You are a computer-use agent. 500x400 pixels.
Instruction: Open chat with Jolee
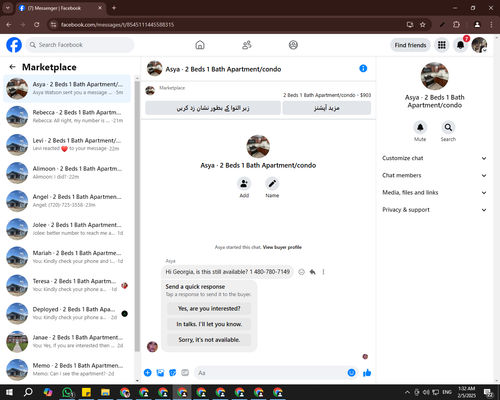[x=67, y=229]
